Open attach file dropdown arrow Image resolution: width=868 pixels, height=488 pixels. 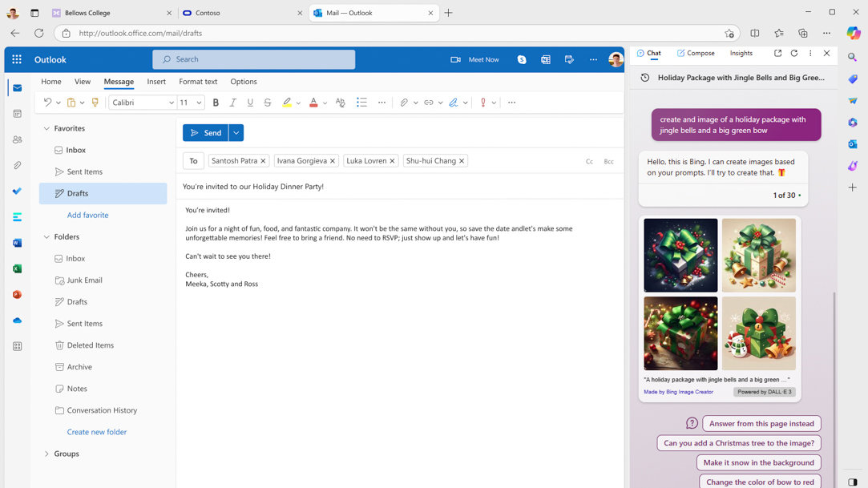point(416,103)
